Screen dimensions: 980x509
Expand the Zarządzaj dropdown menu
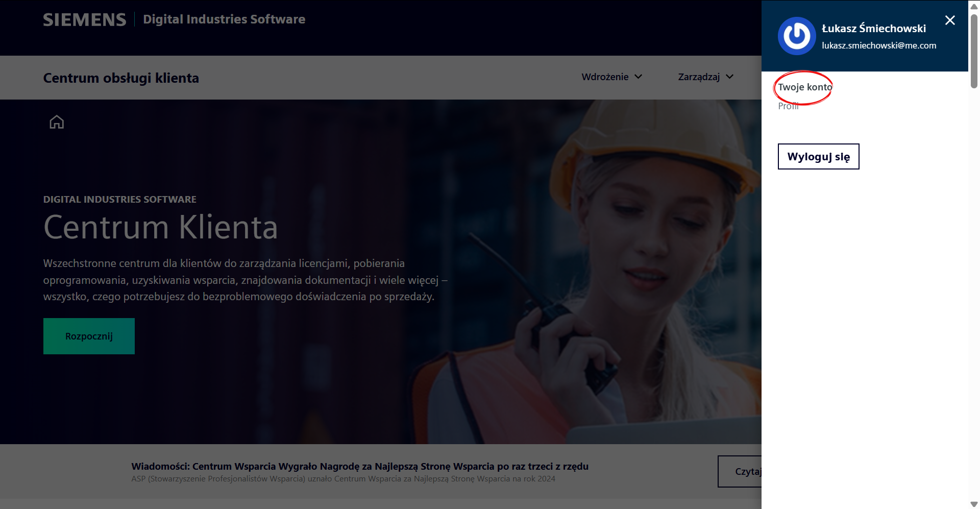705,77
